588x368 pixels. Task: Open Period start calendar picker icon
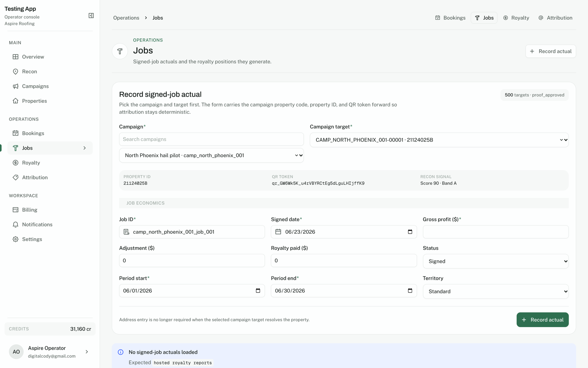[258, 291]
